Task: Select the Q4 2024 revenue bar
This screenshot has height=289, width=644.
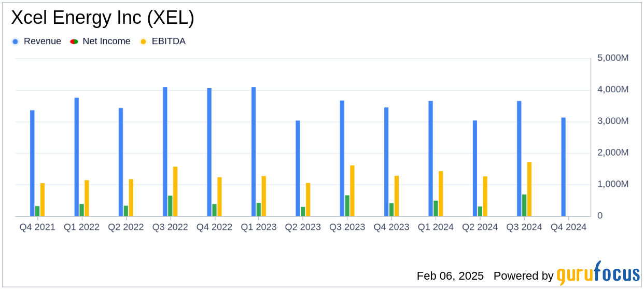Action: coord(563,167)
